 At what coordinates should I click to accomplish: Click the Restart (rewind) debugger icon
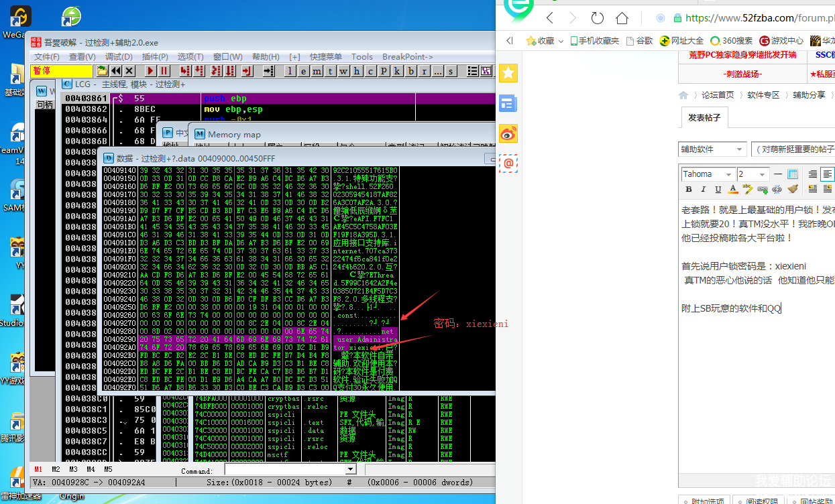tap(116, 70)
